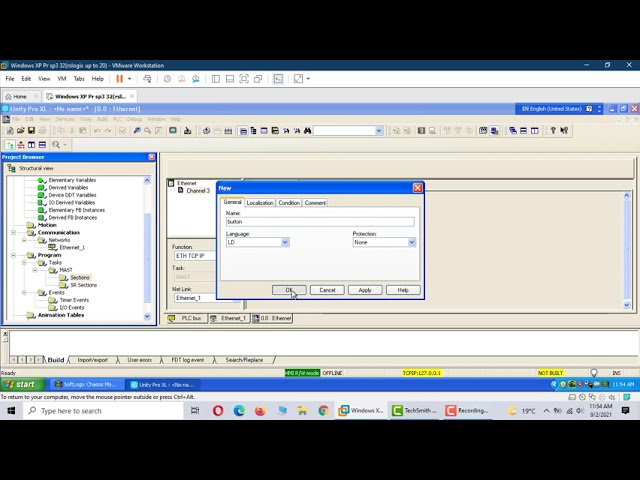Click the Windows XP Start button
The image size is (640, 480).
(20, 384)
